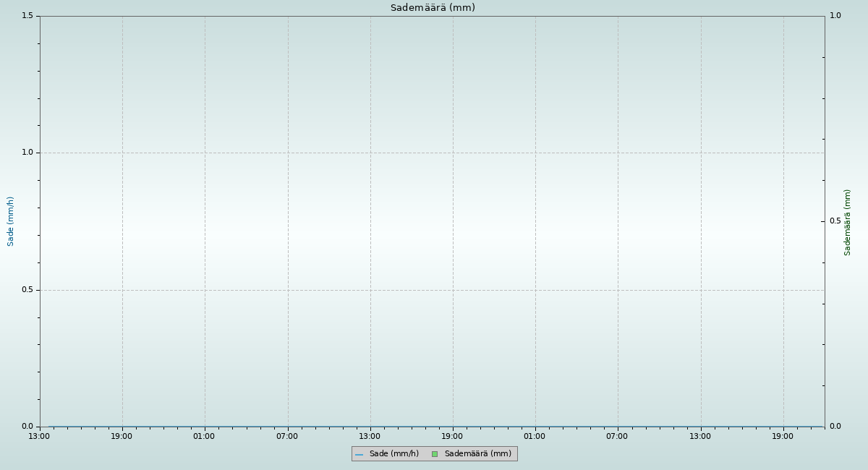Click the 1.5 value on the left axis

[x=27, y=16]
